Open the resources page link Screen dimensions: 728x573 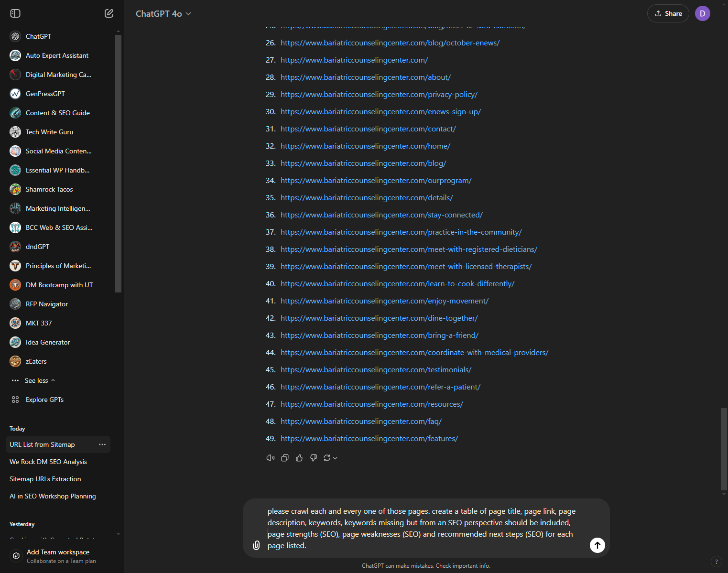[372, 404]
